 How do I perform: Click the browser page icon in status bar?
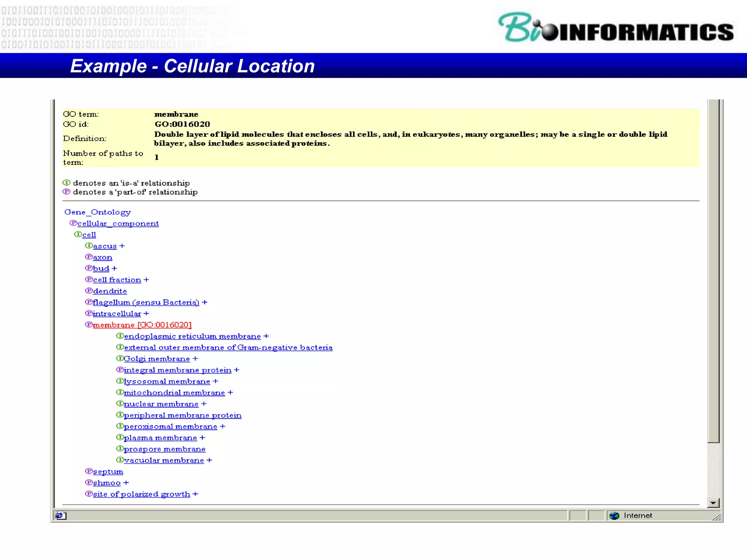click(61, 516)
